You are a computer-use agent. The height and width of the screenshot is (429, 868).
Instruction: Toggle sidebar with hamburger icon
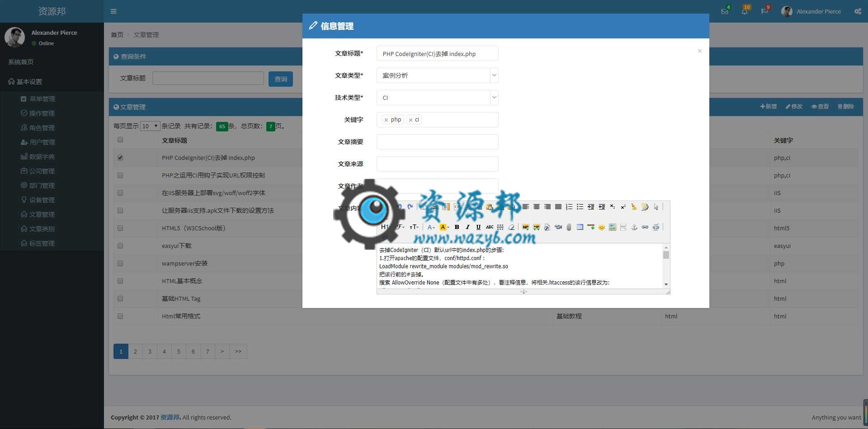tap(113, 11)
